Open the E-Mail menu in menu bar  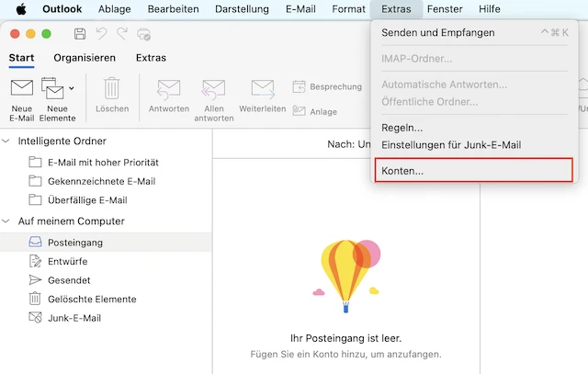click(x=300, y=9)
